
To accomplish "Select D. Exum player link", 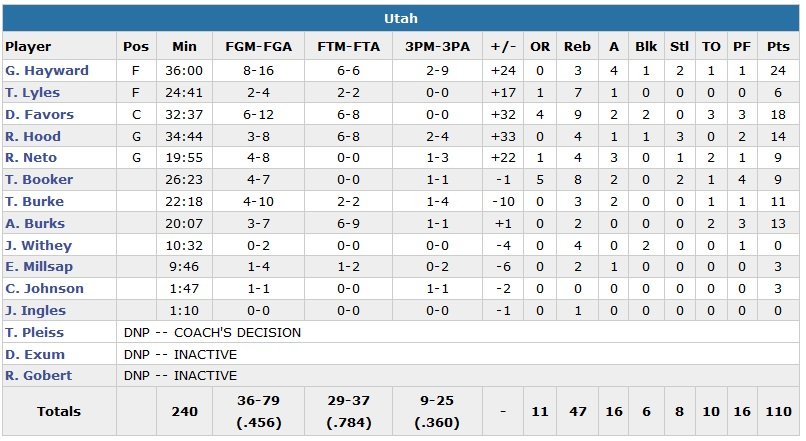I will [x=35, y=354].
